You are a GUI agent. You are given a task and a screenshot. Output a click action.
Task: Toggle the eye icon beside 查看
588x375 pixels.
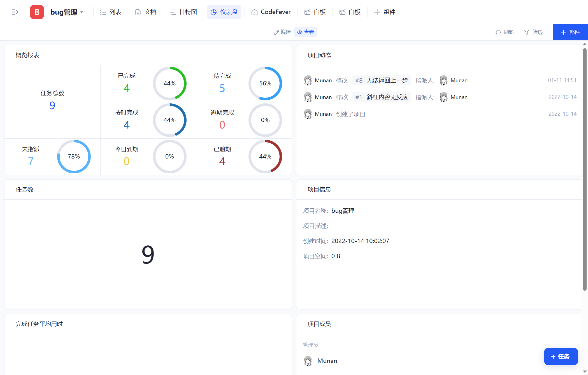[x=300, y=32]
